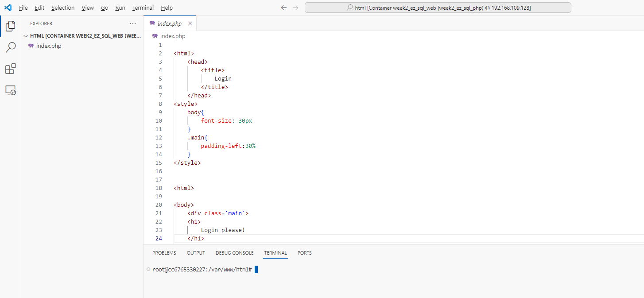Collapse the HTML container folder section
Image resolution: width=644 pixels, height=298 pixels.
[26, 36]
